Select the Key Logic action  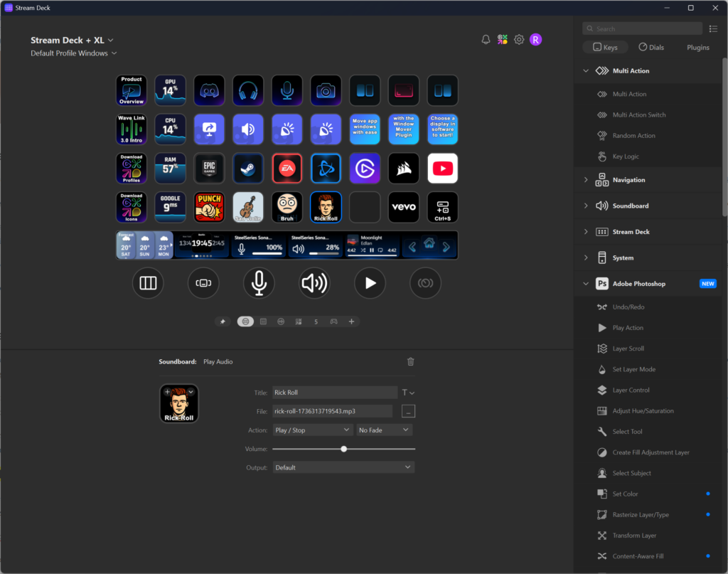coord(626,156)
